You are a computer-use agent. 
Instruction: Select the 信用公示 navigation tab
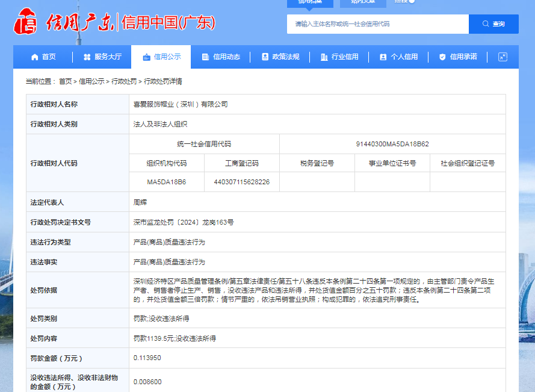161,57
